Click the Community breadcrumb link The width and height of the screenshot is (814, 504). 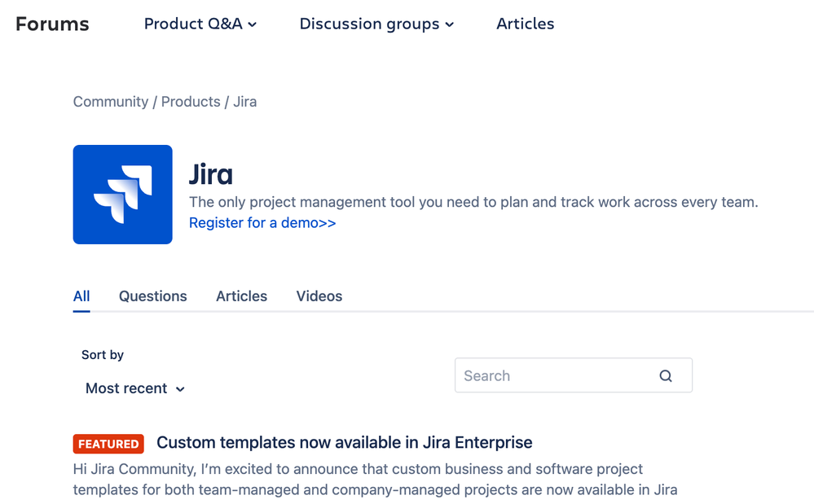pos(111,102)
